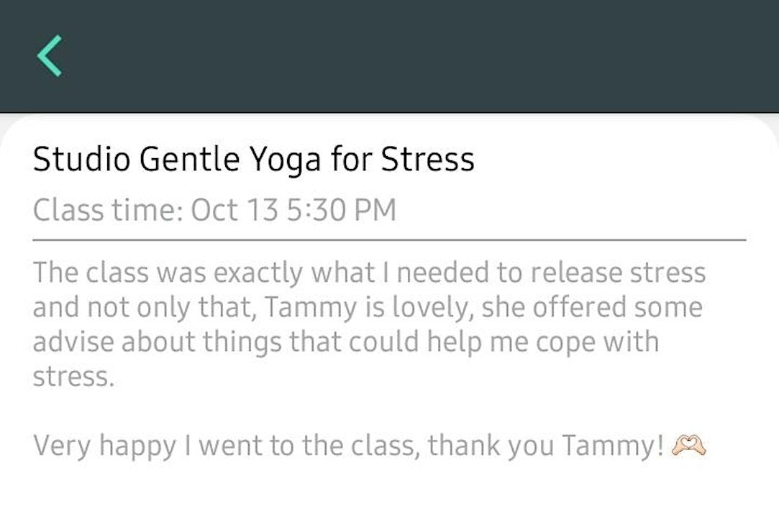Tap the teal back arrow
779x532 pixels.
tap(50, 56)
